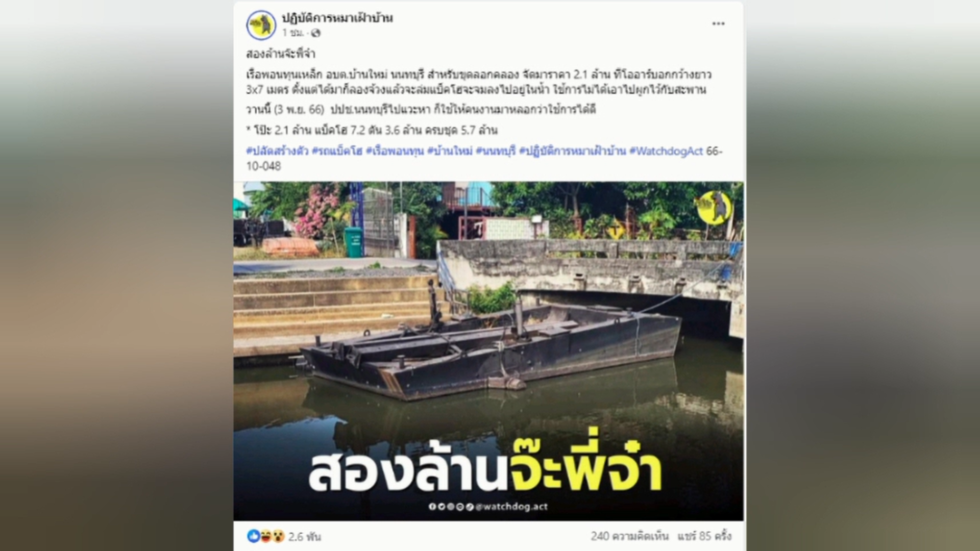Open hashtag #เรือพอนทุน
Viewport: 980px width, 551px height.
coord(395,152)
